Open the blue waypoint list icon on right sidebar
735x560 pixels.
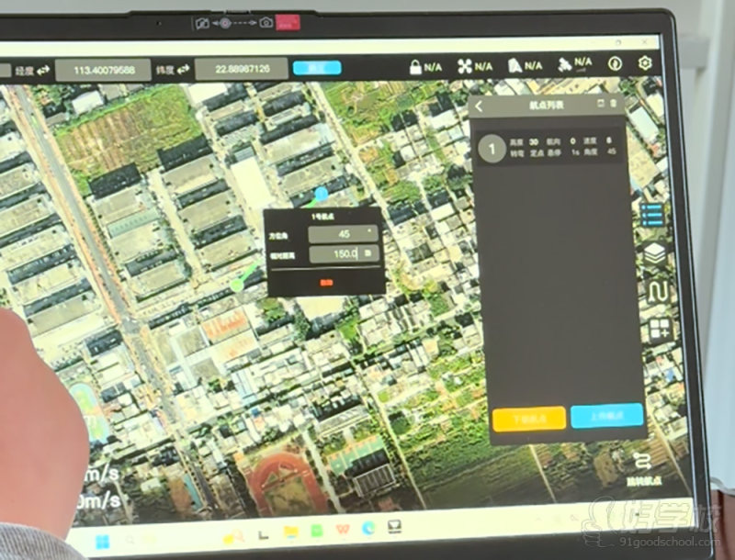652,215
